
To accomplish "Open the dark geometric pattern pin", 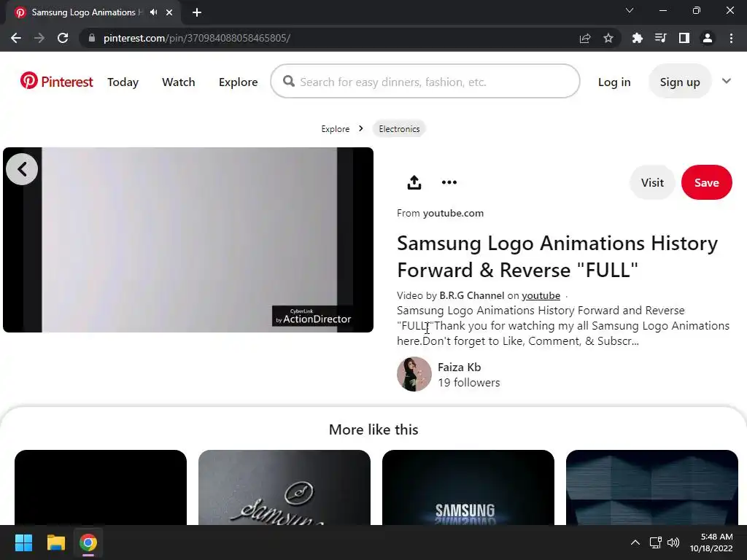I will point(652,487).
